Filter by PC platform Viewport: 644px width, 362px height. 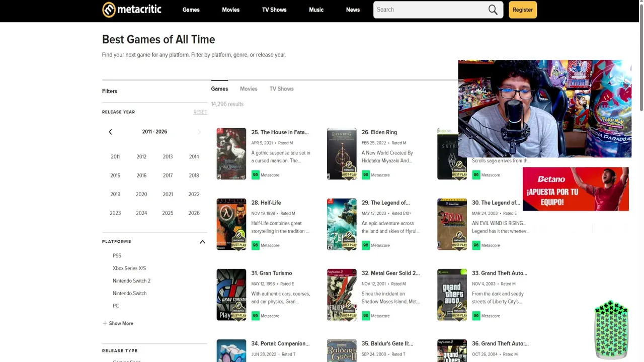click(116, 306)
